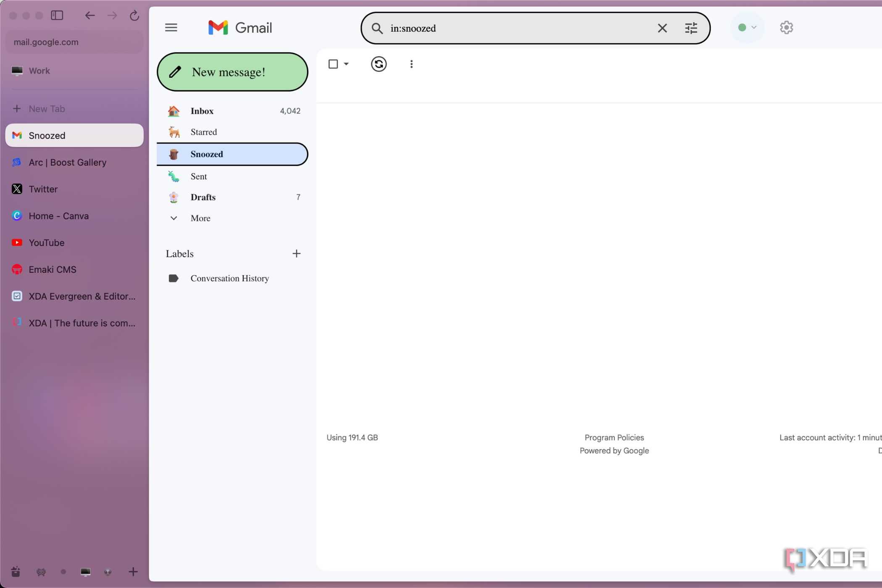
Task: Reload the page in Arc
Action: click(x=134, y=16)
